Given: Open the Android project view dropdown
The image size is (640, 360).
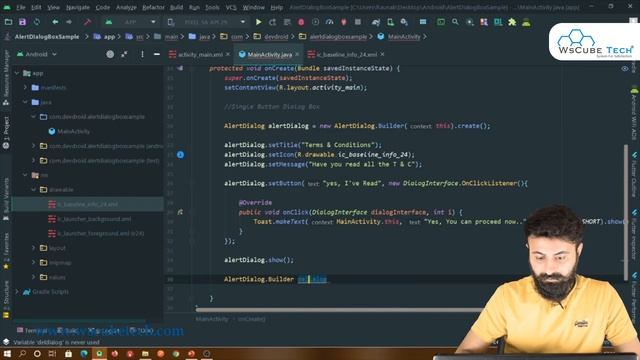Looking at the screenshot, I should 37,54.
